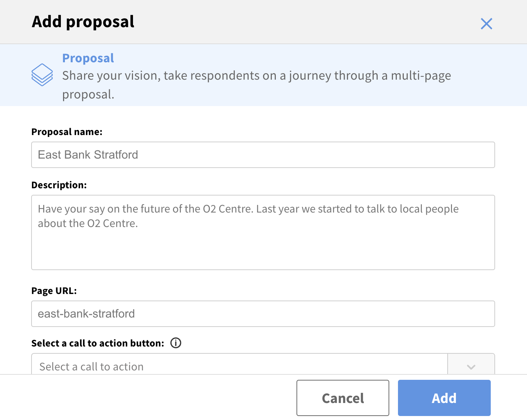Click empty space below text in Description box
Screen dimensions: 527x420
[x=263, y=252]
